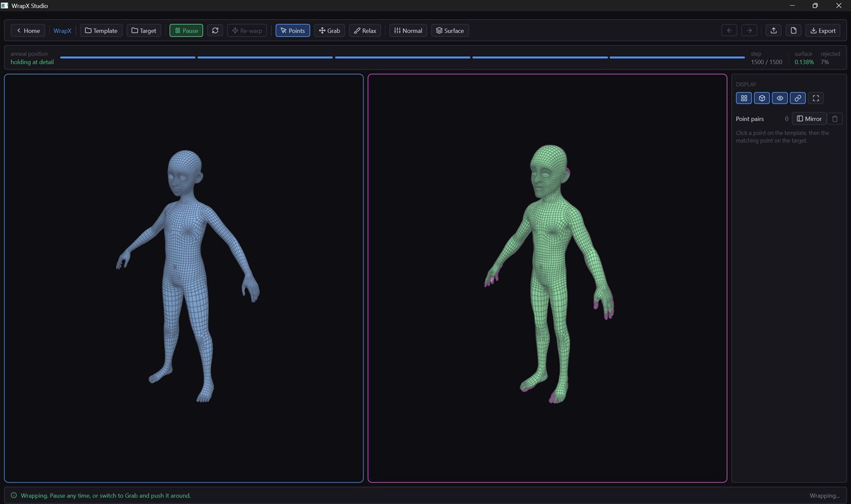This screenshot has height=504, width=851.
Task: Go back using the Home button
Action: [28, 31]
